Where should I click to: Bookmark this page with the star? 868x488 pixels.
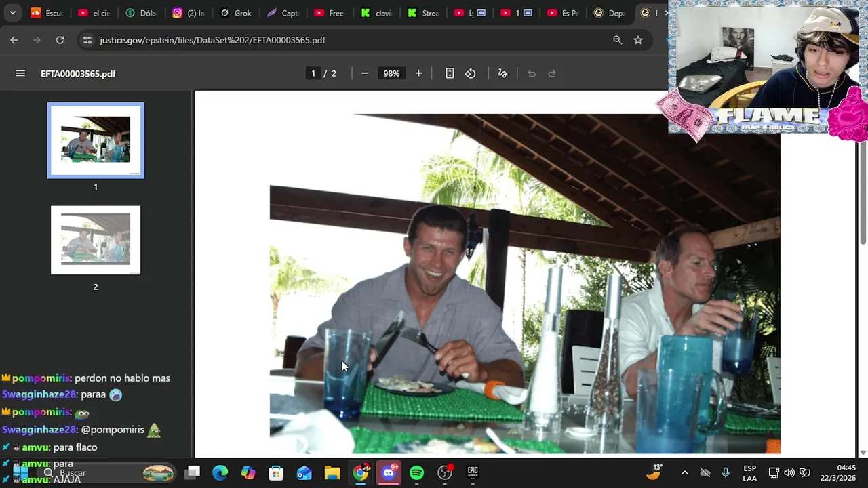click(x=638, y=40)
